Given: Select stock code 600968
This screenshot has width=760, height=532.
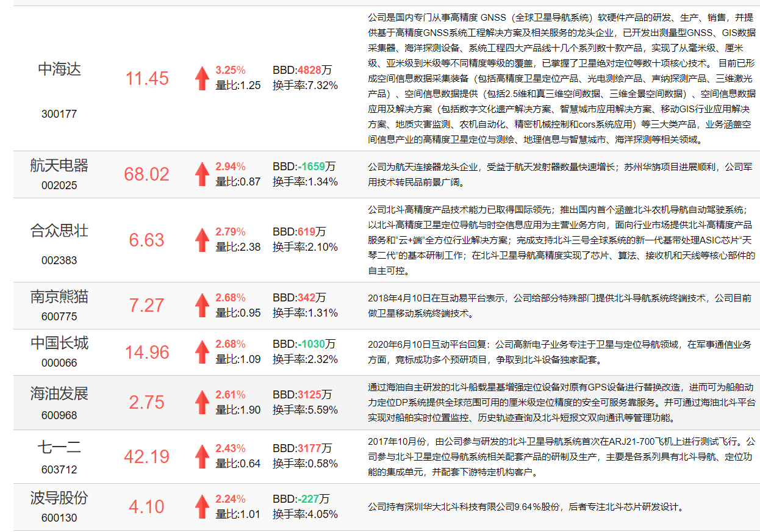Looking at the screenshot, I should coord(59,415).
